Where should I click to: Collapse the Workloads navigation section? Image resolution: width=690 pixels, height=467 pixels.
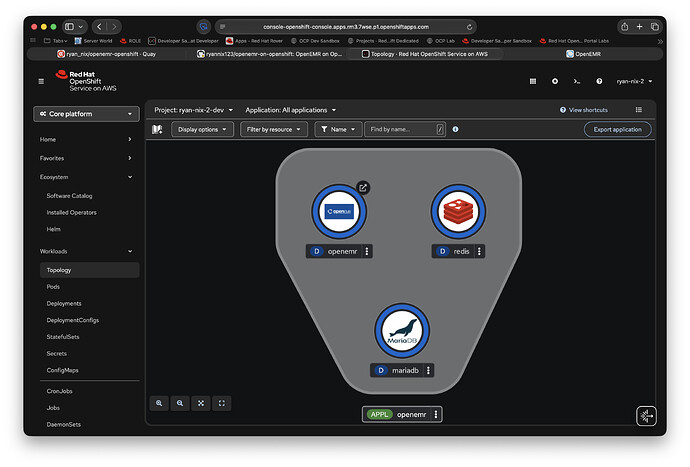86,251
